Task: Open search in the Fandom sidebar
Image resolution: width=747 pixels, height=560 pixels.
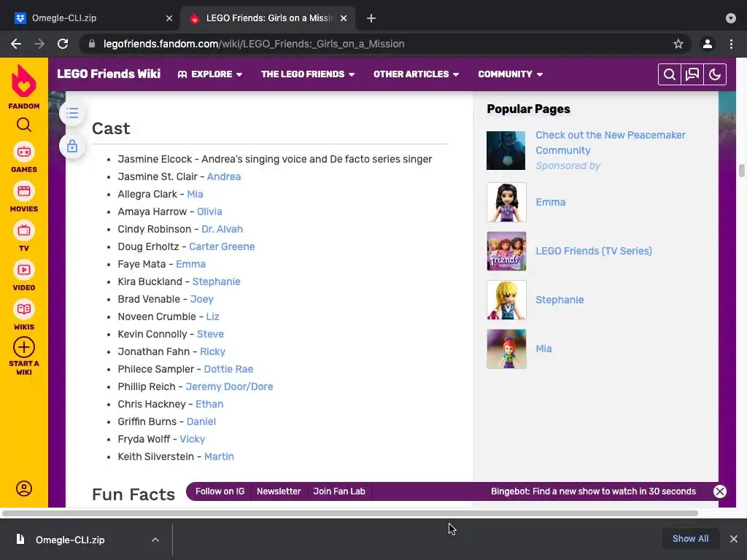Action: (x=24, y=125)
